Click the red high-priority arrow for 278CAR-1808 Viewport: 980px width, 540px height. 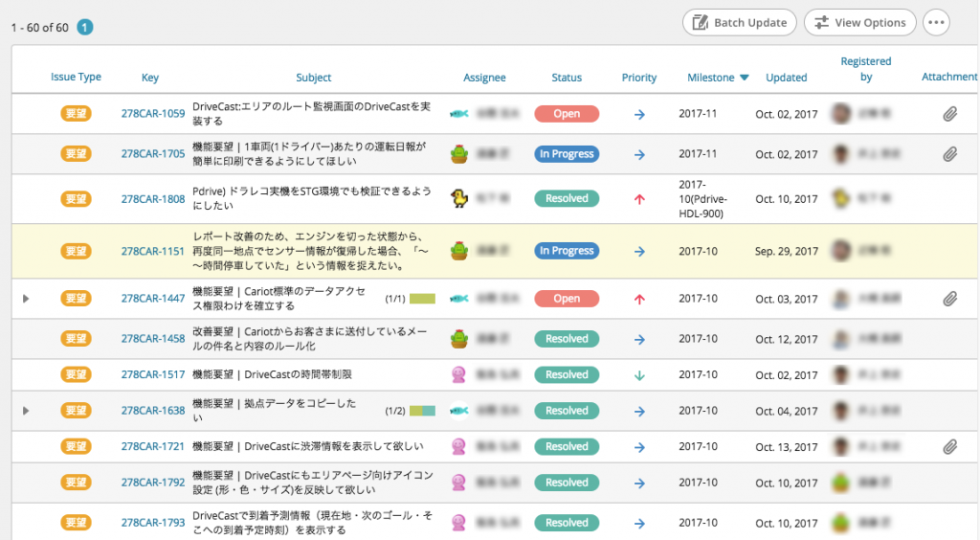639,199
